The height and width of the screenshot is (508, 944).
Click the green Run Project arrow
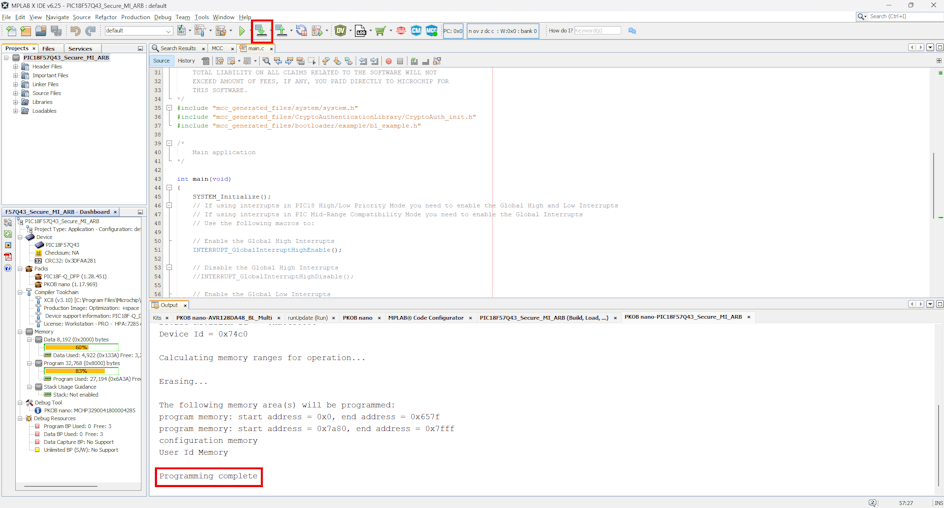[242, 31]
